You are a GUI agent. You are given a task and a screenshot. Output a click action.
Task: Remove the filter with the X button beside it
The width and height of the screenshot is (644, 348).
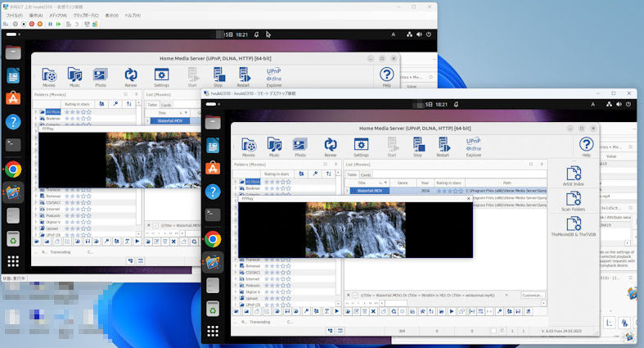pos(349,295)
